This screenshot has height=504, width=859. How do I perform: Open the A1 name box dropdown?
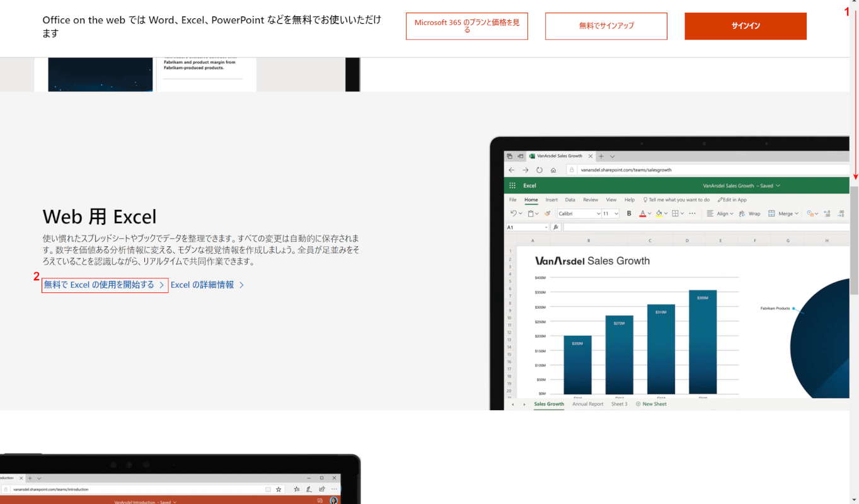pyautogui.click(x=546, y=227)
